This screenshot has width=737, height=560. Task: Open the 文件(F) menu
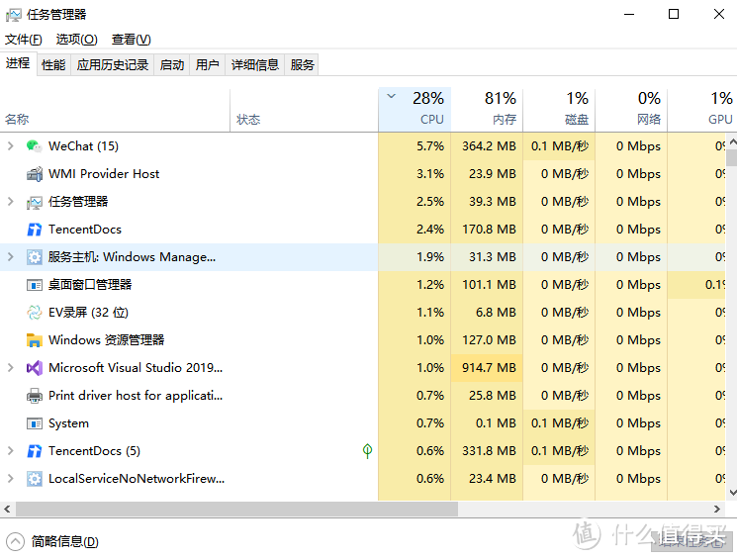pyautogui.click(x=24, y=40)
